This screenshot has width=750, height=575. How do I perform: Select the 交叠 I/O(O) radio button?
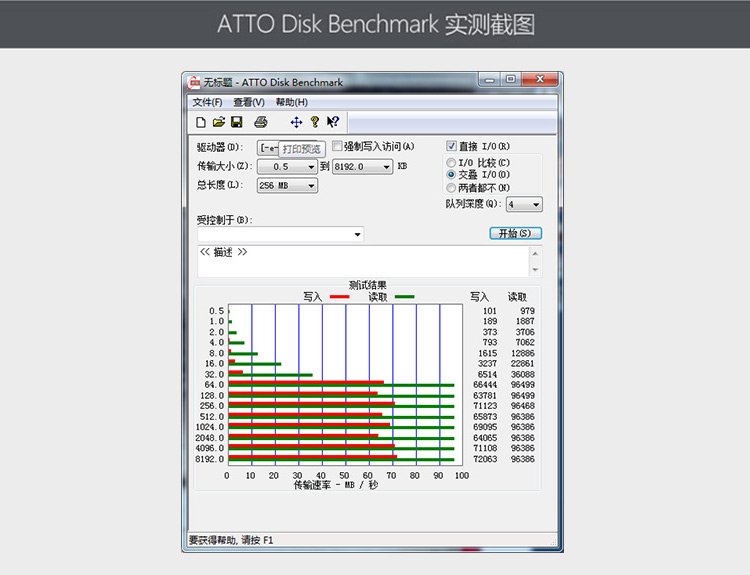click(451, 175)
